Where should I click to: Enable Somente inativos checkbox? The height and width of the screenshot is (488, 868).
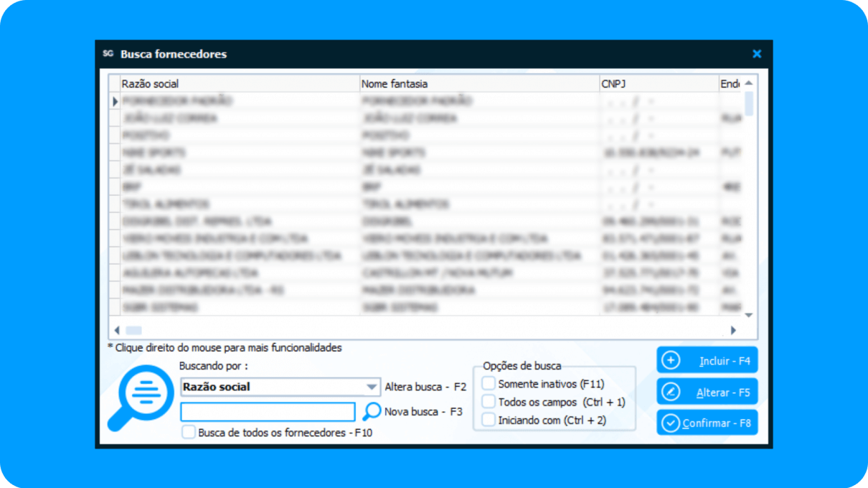pyautogui.click(x=489, y=384)
